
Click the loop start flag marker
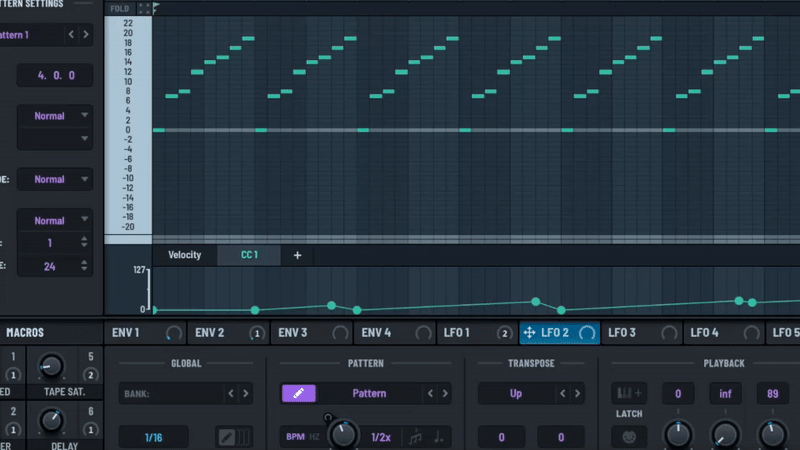click(156, 8)
